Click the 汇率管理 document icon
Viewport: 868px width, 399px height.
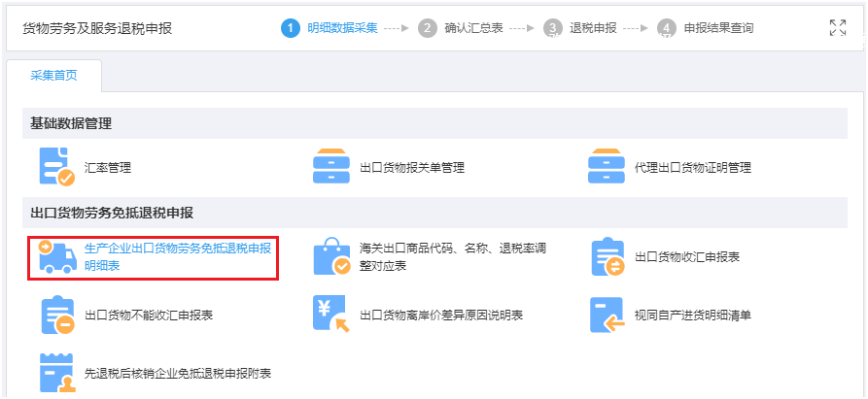click(x=55, y=166)
